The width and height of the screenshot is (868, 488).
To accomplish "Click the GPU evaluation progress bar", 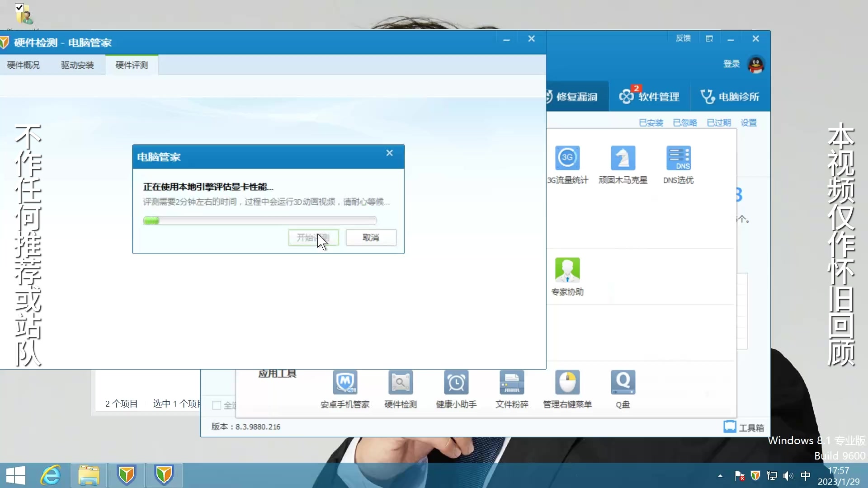I will pos(260,221).
